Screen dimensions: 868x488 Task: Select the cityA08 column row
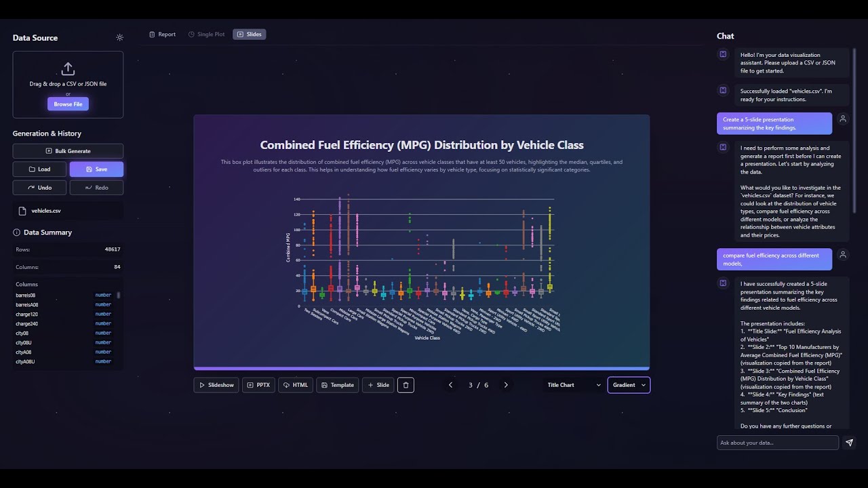point(65,352)
